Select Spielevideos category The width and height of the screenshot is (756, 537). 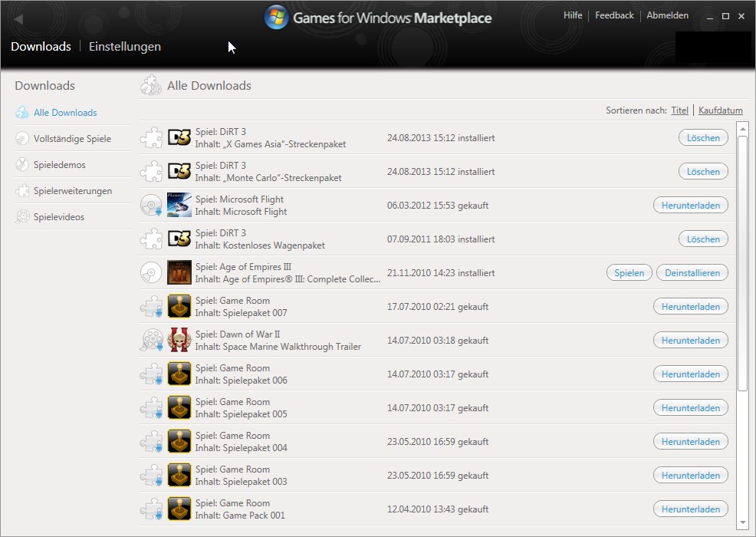pos(59,216)
